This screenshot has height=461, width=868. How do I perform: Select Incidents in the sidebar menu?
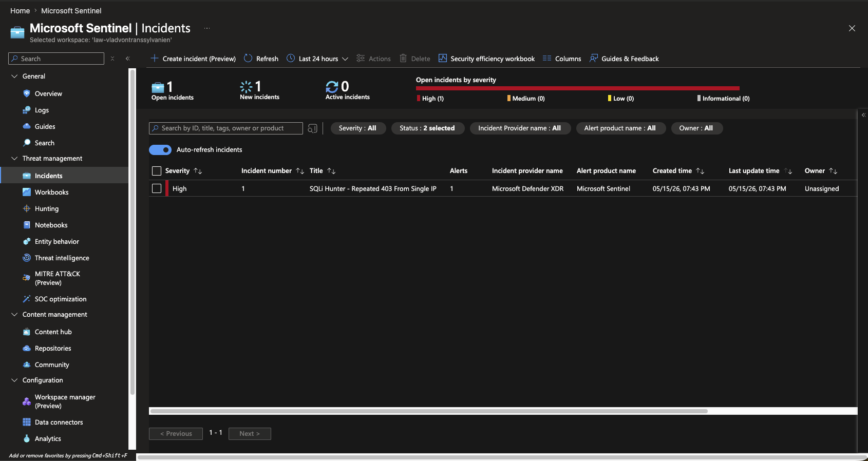tap(64, 176)
